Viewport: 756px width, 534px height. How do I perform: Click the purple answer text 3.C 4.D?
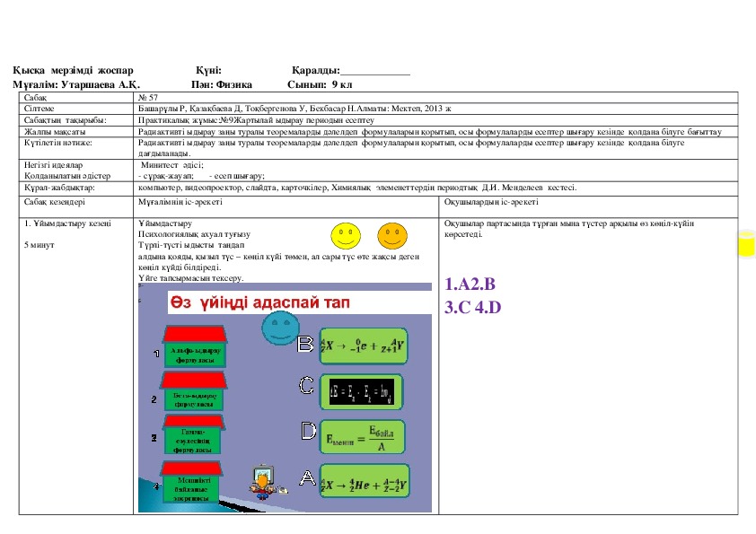click(x=472, y=307)
